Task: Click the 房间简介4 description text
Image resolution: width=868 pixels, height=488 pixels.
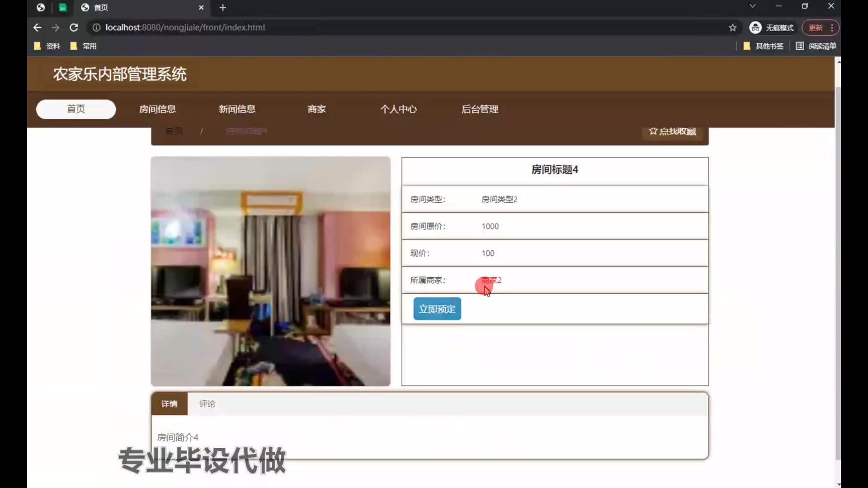Action: [x=177, y=437]
